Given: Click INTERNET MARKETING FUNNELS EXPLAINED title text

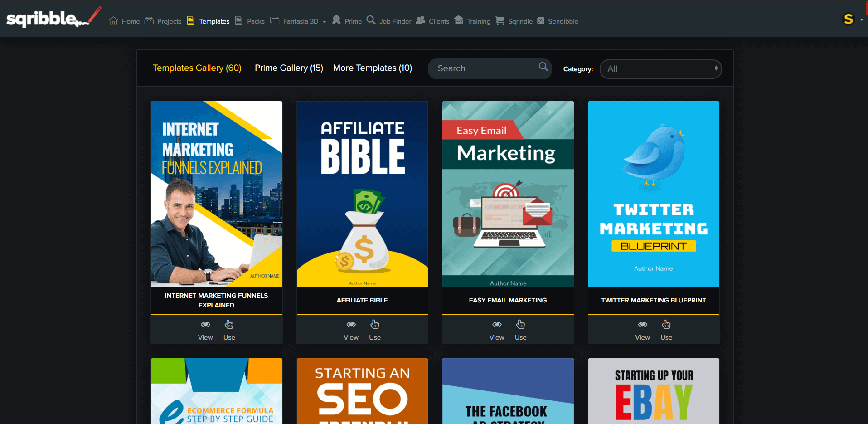Looking at the screenshot, I should click(217, 300).
